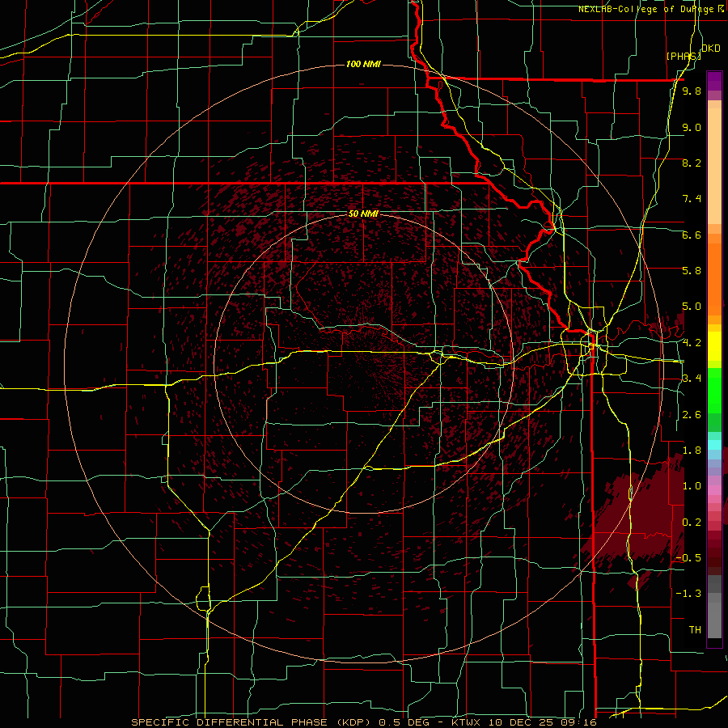
Task: Click the 8.2 color scale label
Action: coord(692,163)
